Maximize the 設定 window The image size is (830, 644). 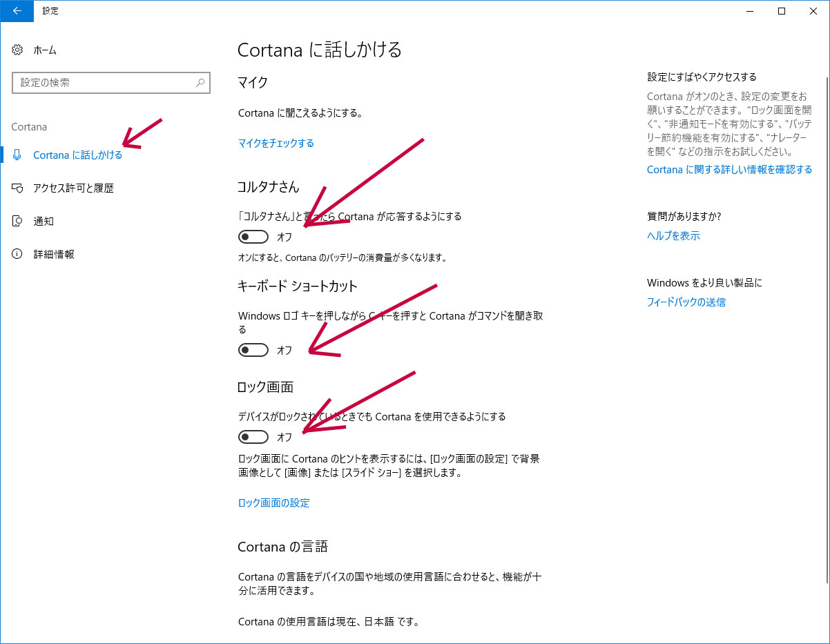pyautogui.click(x=782, y=10)
